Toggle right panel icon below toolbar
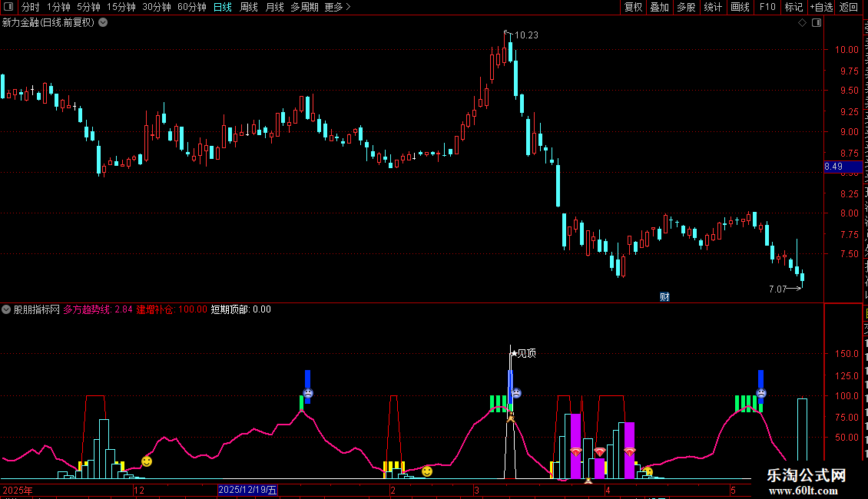The image size is (868, 499). pos(817,23)
